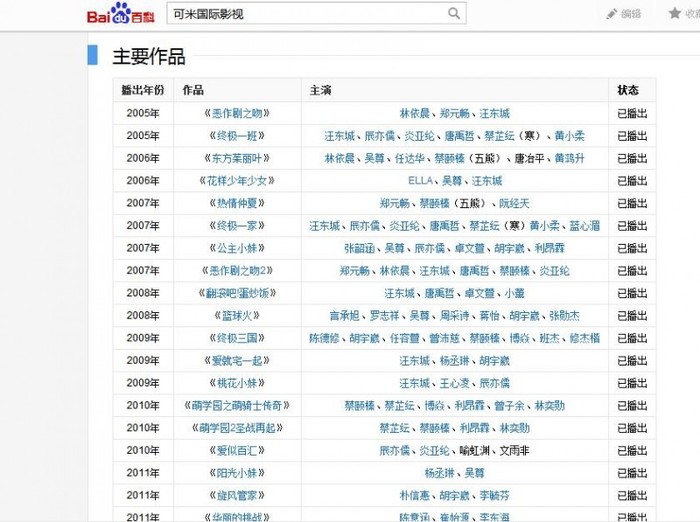Open the 《公主小妹》 work link
Image resolution: width=700 pixels, height=522 pixels.
click(237, 248)
